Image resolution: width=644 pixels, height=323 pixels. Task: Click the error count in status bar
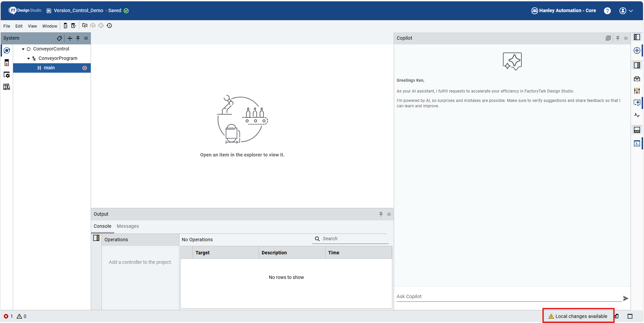[x=8, y=316]
